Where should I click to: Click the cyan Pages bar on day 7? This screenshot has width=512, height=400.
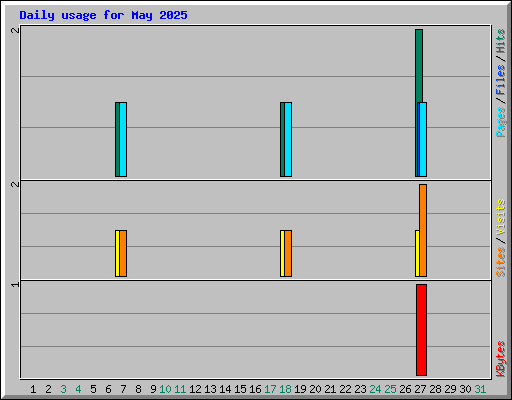123,139
